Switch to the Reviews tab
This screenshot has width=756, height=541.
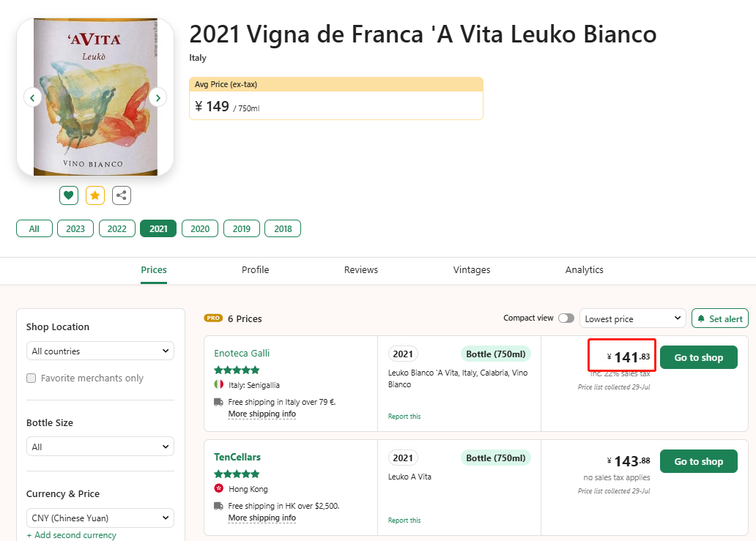pos(361,270)
